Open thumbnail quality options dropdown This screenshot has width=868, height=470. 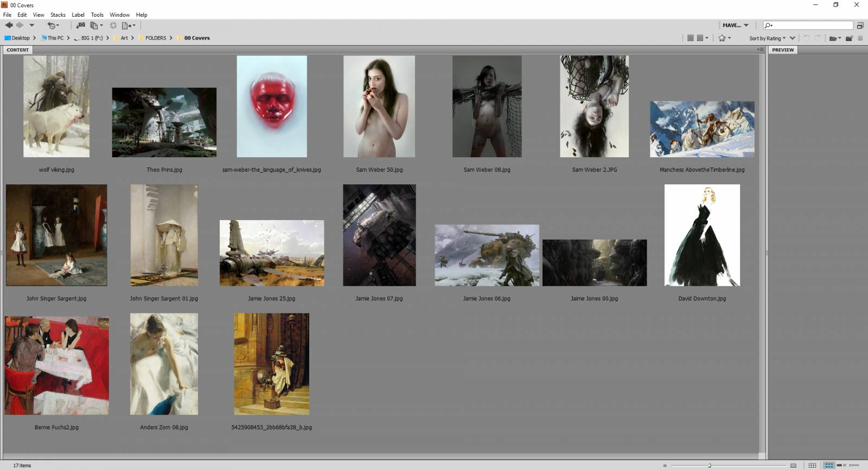(703, 38)
